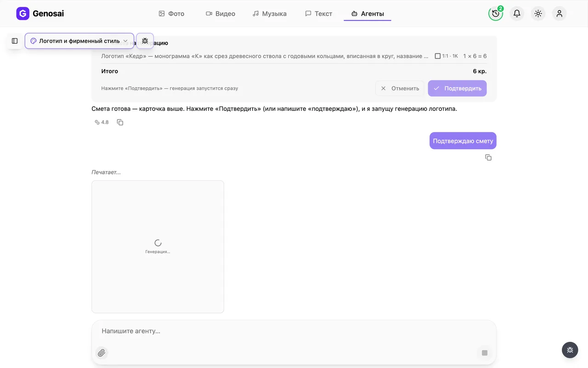Image resolution: width=588 pixels, height=368 pixels.
Task: Click the bug icon next to agent selector
Action: coord(145,41)
